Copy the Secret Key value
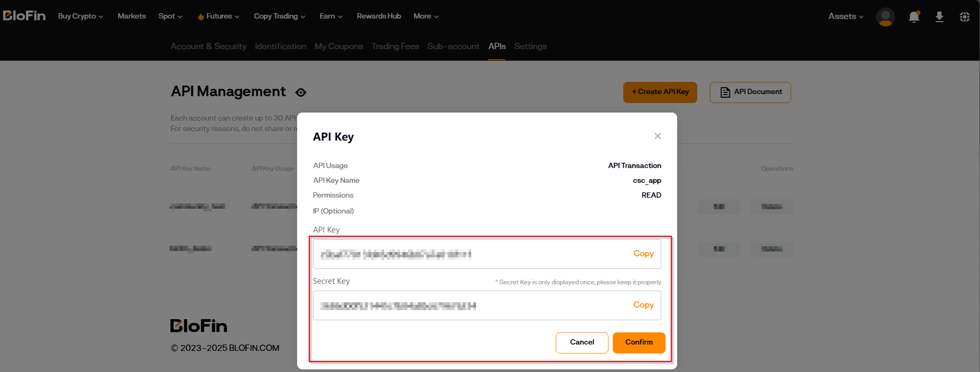980x372 pixels. 643,305
